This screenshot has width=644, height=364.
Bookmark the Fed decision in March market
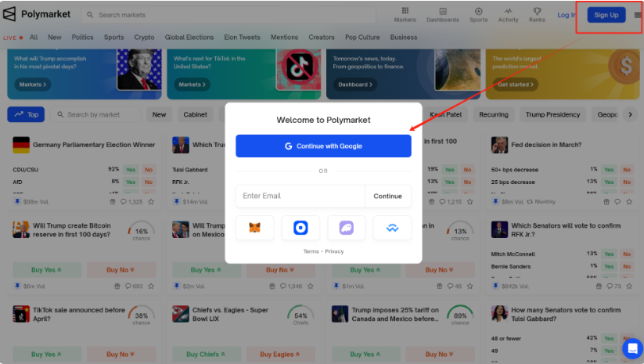point(629,202)
